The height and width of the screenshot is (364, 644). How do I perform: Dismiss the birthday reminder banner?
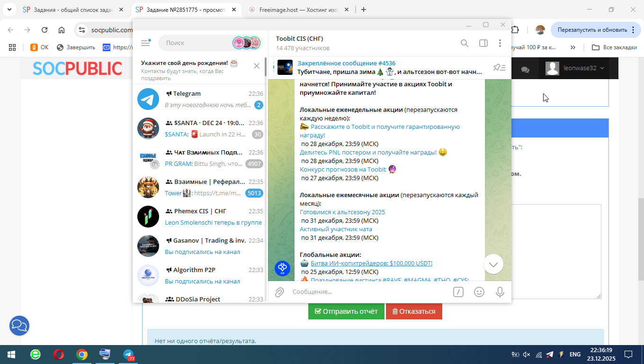click(257, 66)
